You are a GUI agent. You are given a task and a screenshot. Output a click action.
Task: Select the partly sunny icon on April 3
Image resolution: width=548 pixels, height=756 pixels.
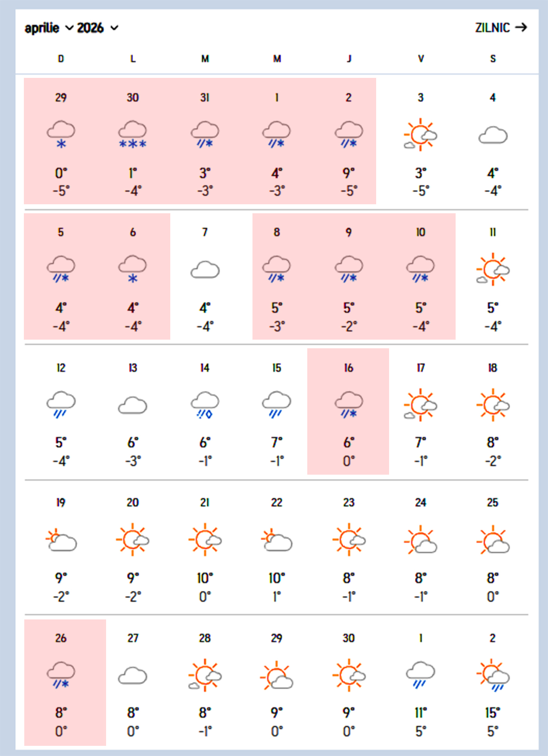click(x=420, y=135)
